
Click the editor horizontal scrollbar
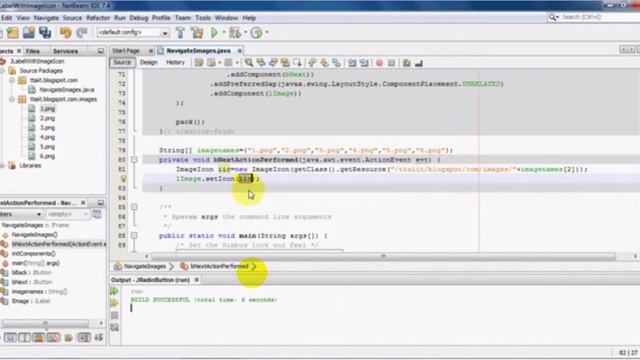click(x=383, y=256)
